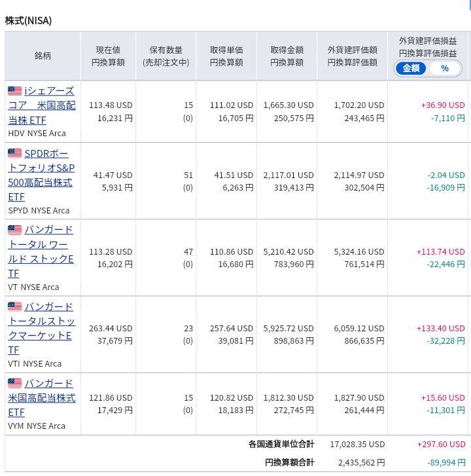
Task: Click the flag icon beside バンガード 米国高配当株式
Action: coord(14,383)
